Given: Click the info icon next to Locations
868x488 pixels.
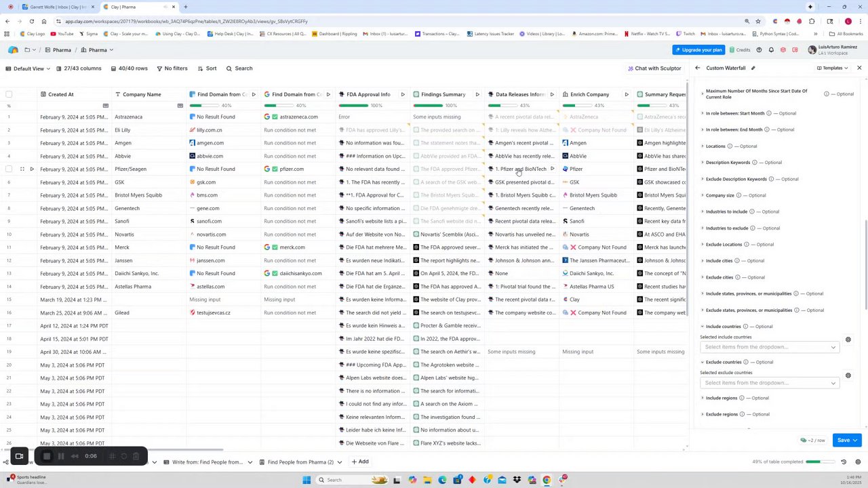Looking at the screenshot, I should (x=730, y=146).
